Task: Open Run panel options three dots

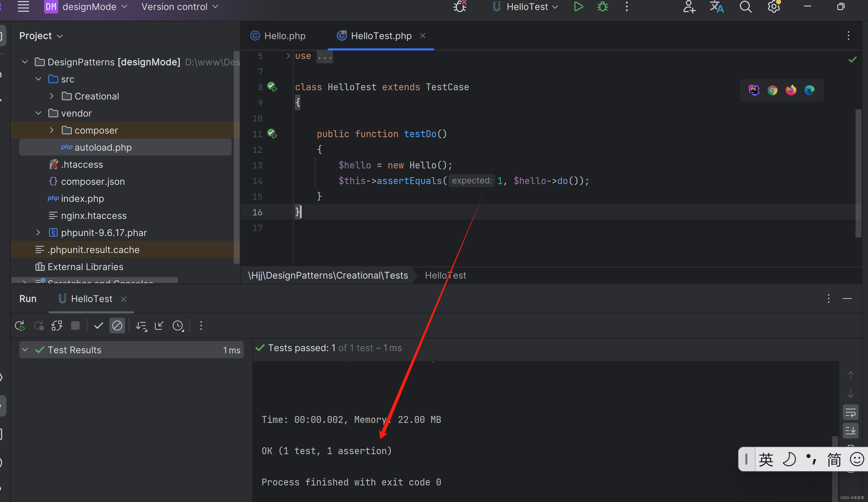Action: tap(828, 298)
